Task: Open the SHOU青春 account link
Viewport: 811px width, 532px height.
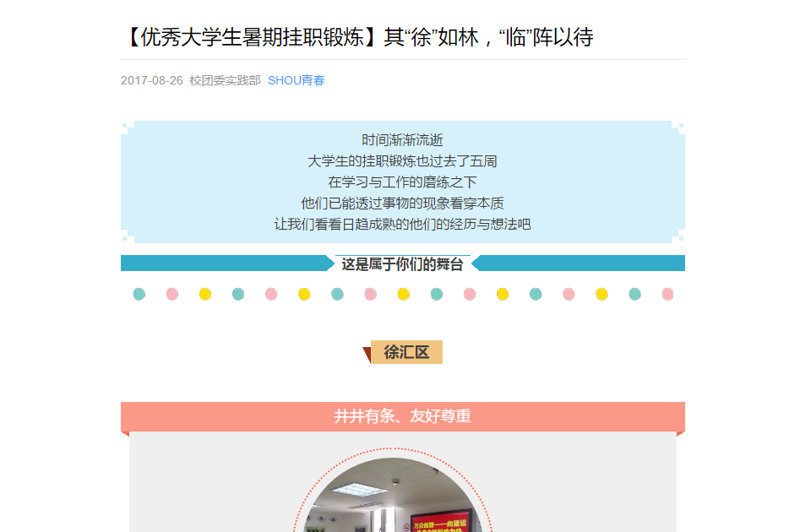Action: point(296,81)
